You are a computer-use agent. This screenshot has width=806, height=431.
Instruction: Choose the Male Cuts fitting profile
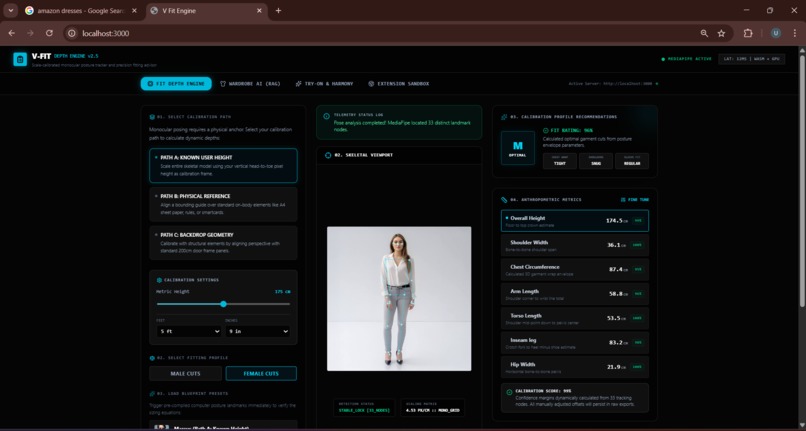186,373
